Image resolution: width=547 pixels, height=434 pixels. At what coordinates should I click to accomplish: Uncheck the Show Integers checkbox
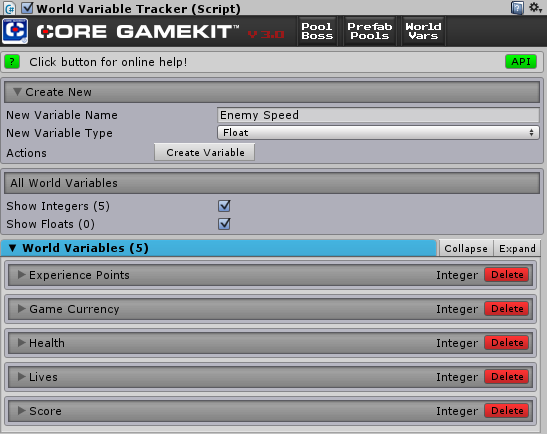coord(224,206)
